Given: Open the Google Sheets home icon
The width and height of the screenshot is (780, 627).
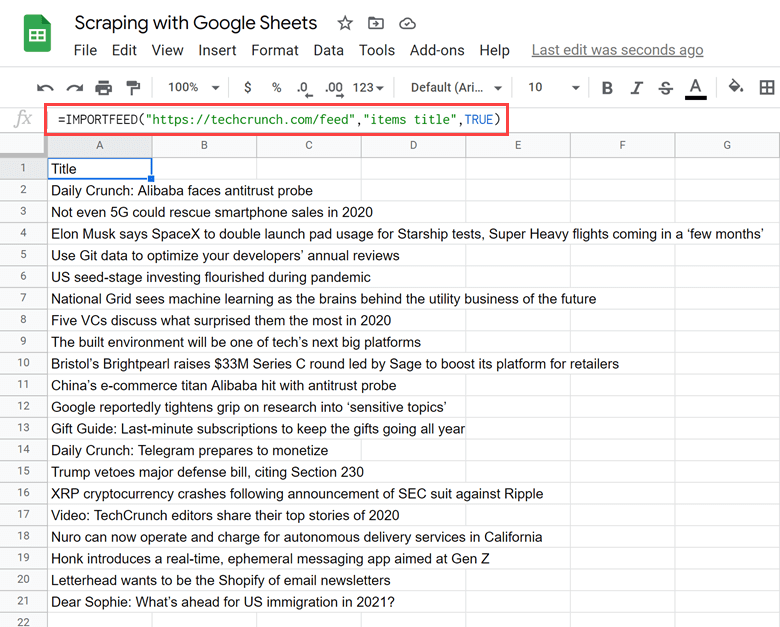Looking at the screenshot, I should click(x=37, y=35).
